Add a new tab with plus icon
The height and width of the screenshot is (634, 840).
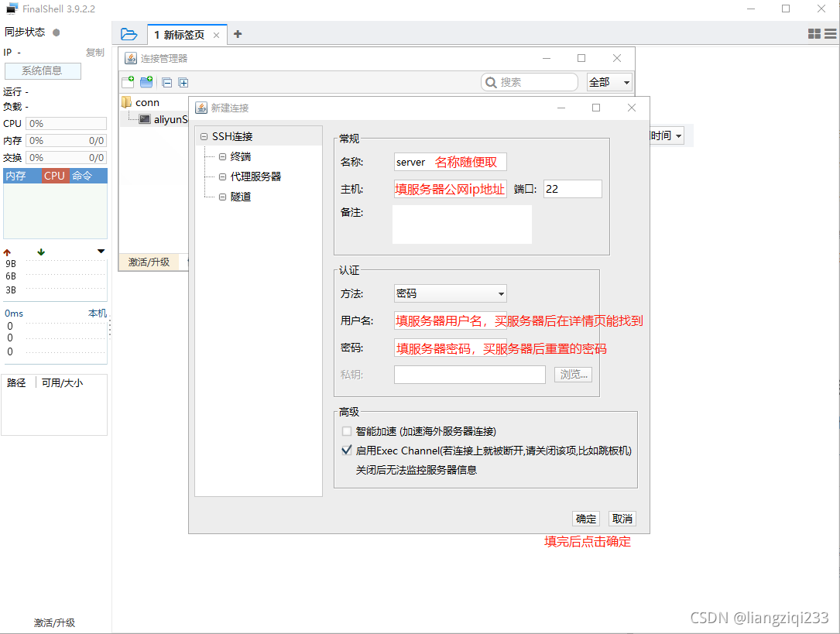[238, 34]
